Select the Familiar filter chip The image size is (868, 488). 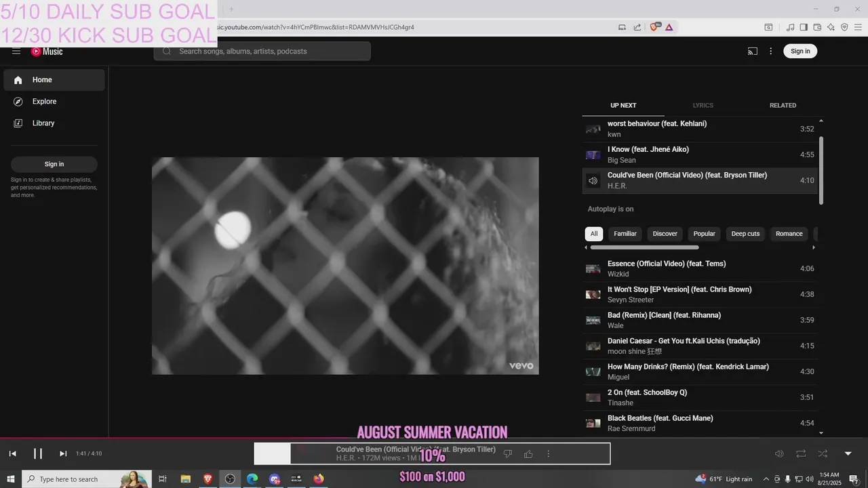pos(625,234)
